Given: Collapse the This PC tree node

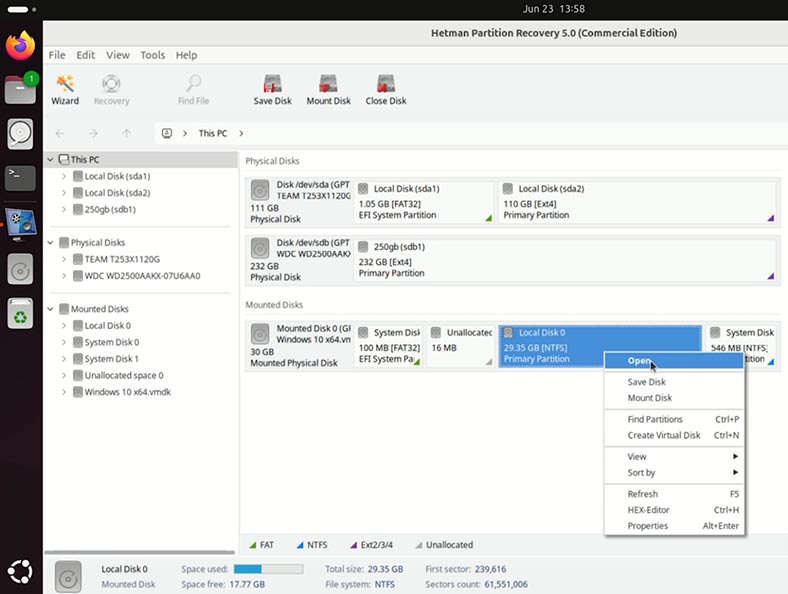Looking at the screenshot, I should (x=50, y=159).
